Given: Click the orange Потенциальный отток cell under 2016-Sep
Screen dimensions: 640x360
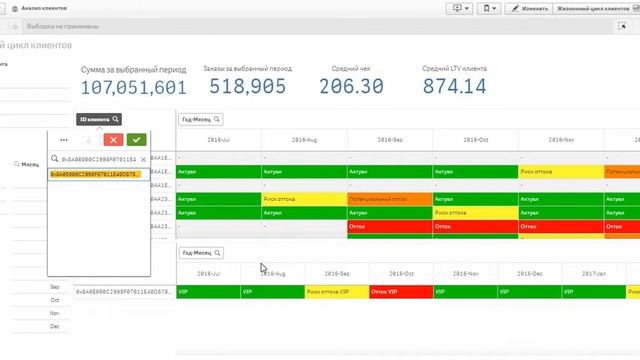Looking at the screenshot, I should click(390, 199).
